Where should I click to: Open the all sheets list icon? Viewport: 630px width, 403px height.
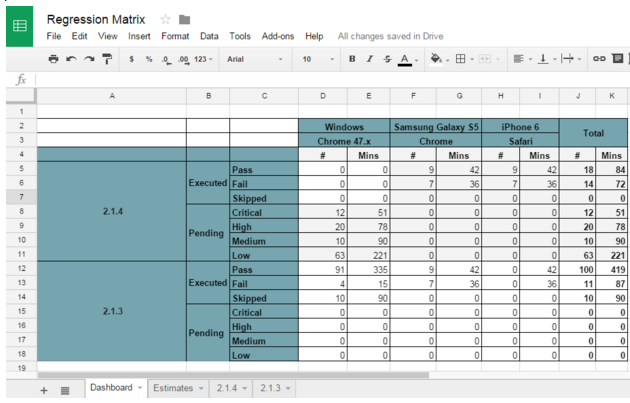[65, 390]
